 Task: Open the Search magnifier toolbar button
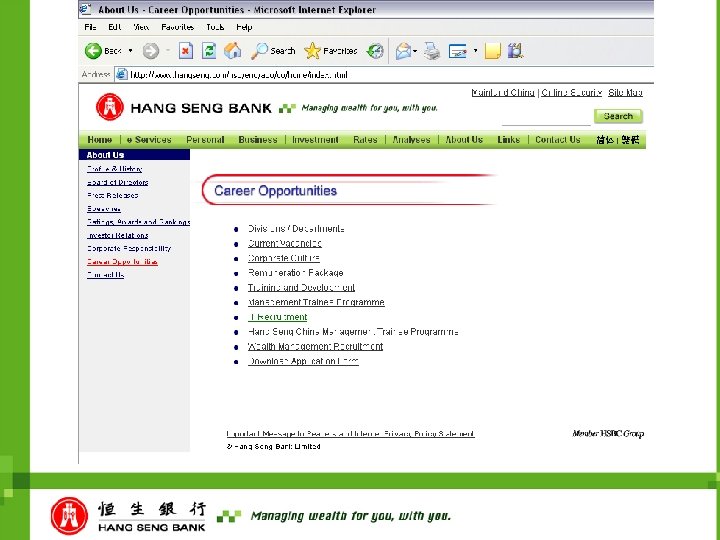273,51
